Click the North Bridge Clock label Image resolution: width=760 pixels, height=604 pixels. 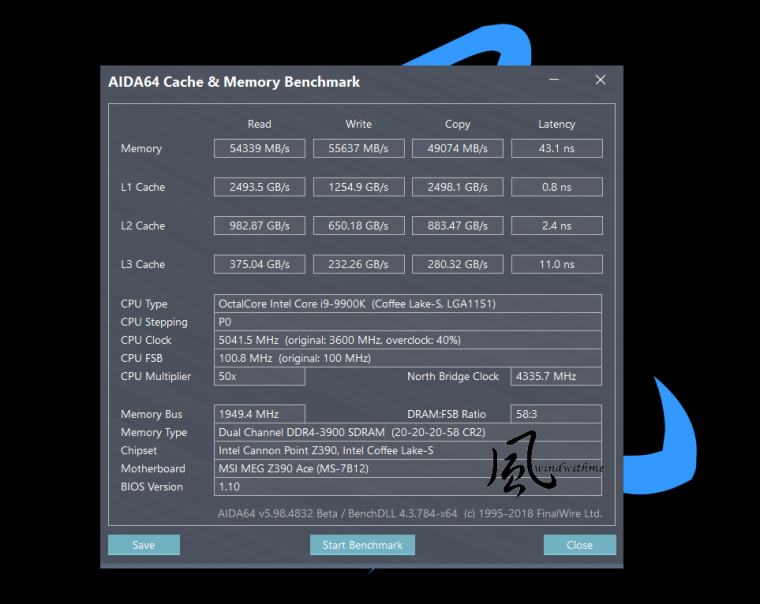[x=453, y=377]
